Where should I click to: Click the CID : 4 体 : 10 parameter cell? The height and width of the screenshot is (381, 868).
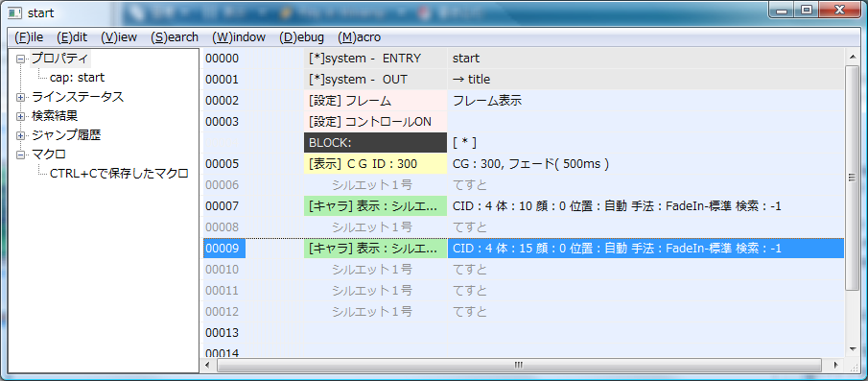tap(645, 206)
